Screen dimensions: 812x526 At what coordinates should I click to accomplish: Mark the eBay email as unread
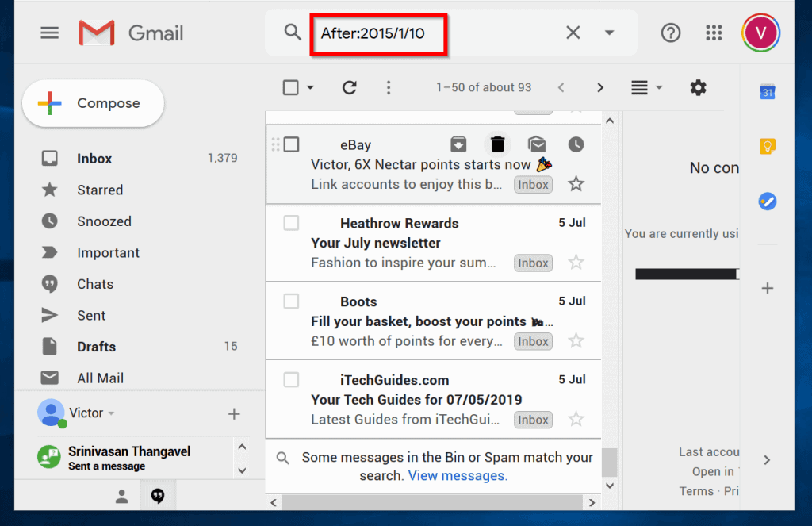537,144
